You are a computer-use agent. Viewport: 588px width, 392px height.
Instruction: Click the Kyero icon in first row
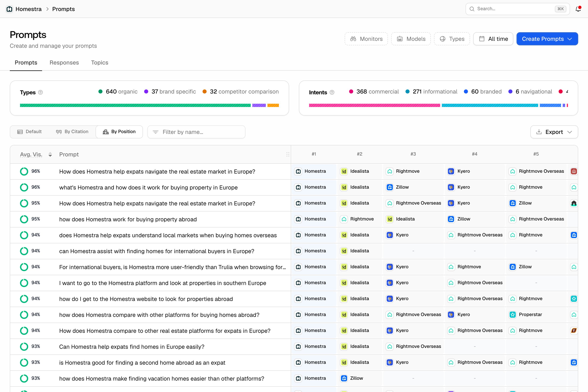tap(451, 171)
